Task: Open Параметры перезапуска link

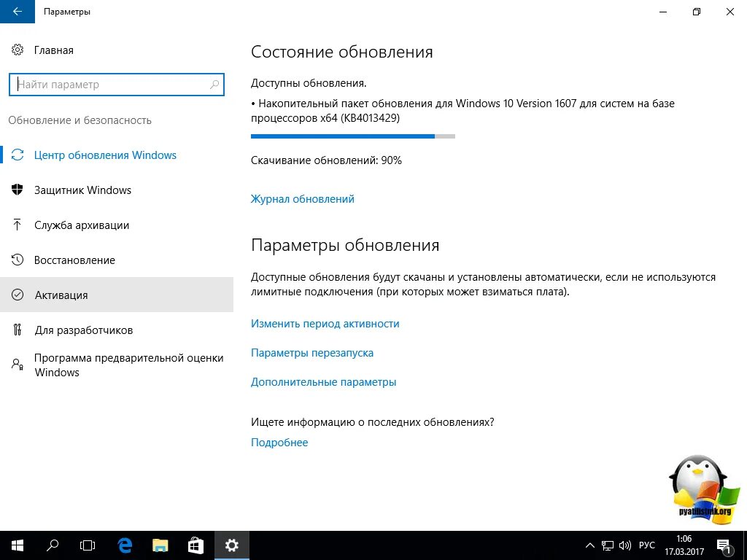Action: (x=312, y=353)
